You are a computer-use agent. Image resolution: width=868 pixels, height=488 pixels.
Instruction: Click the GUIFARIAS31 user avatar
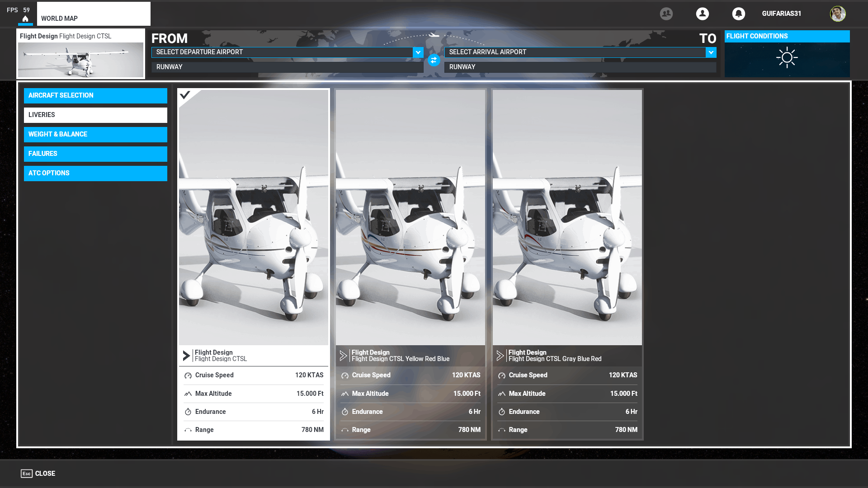click(x=837, y=14)
